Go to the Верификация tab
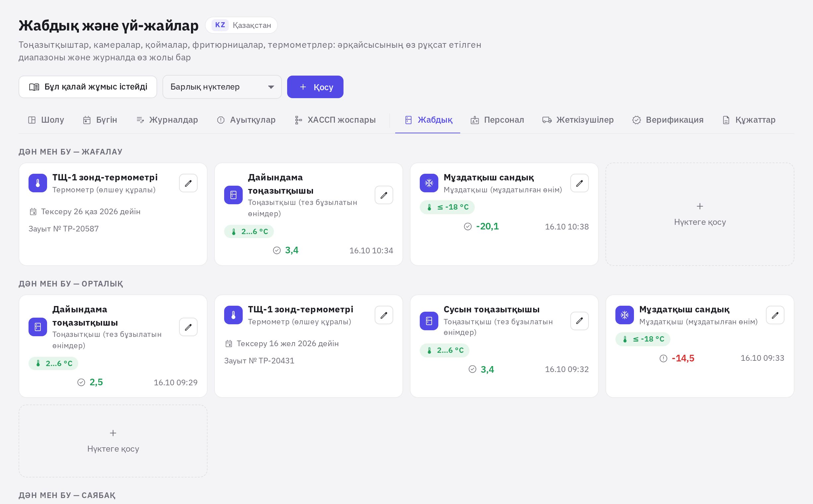The width and height of the screenshot is (813, 504). [668, 120]
